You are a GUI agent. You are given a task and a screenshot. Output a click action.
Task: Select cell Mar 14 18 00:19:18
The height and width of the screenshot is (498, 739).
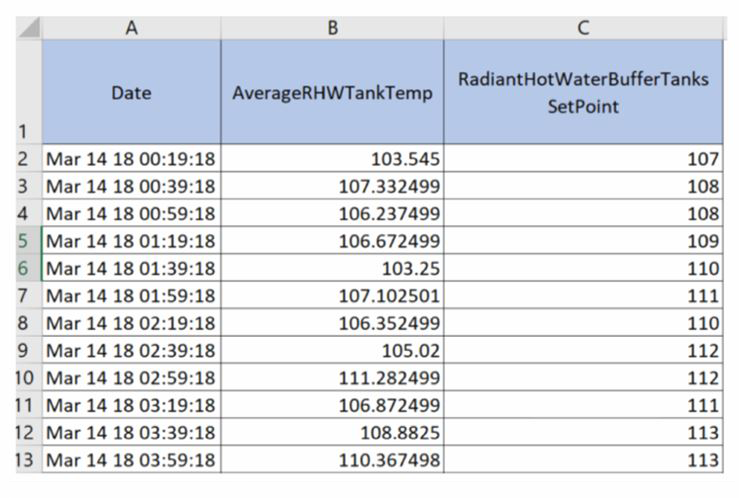131,158
